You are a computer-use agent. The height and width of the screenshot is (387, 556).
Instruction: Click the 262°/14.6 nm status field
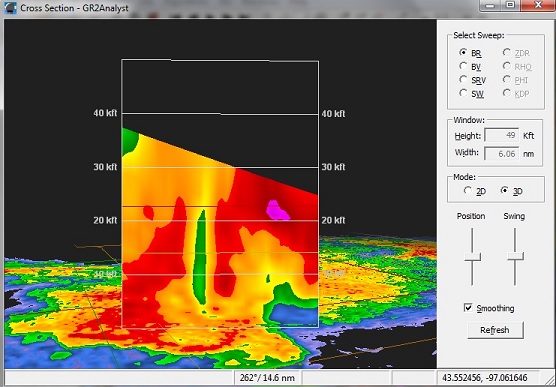[267, 377]
